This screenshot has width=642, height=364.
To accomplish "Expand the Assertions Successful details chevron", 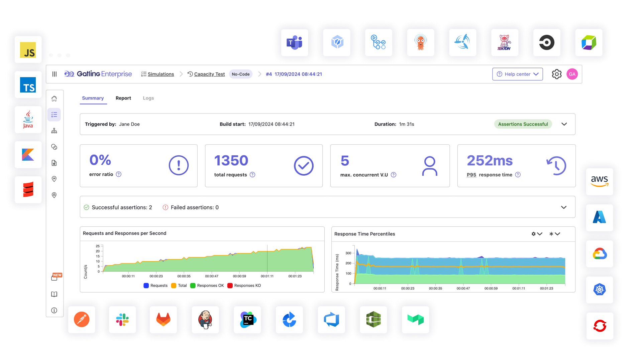I will [x=564, y=124].
